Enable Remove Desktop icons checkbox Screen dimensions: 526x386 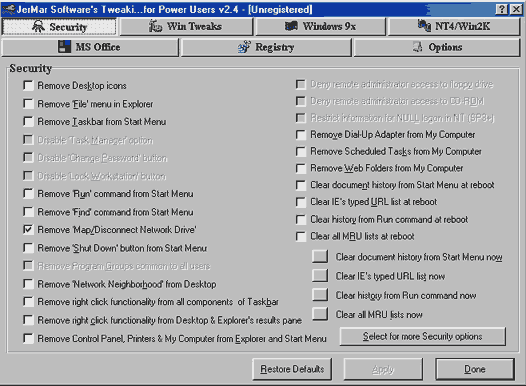29,86
